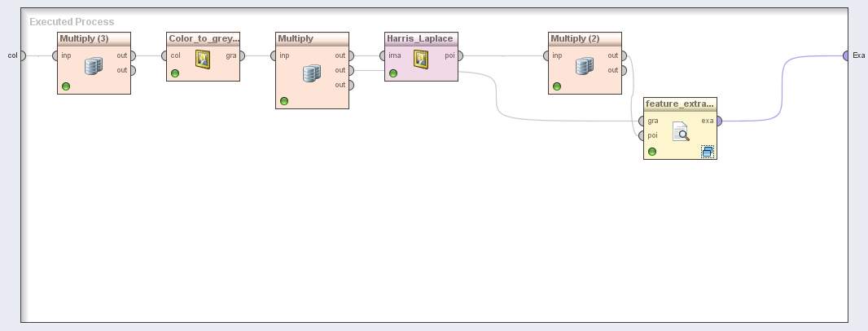Viewport: 868px width, 331px height.
Task: Click the 'poi' output port on Harris_Laplace
Action: tap(459, 55)
